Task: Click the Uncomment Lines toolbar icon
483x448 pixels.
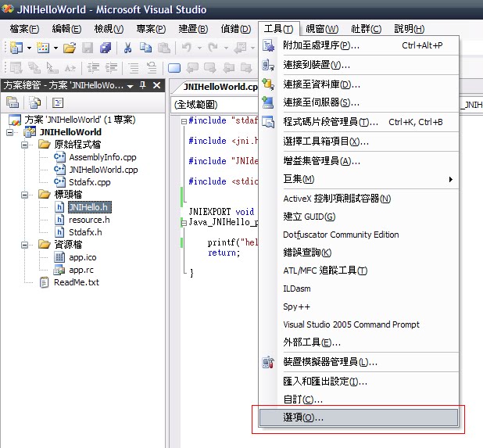Action: click(x=152, y=68)
